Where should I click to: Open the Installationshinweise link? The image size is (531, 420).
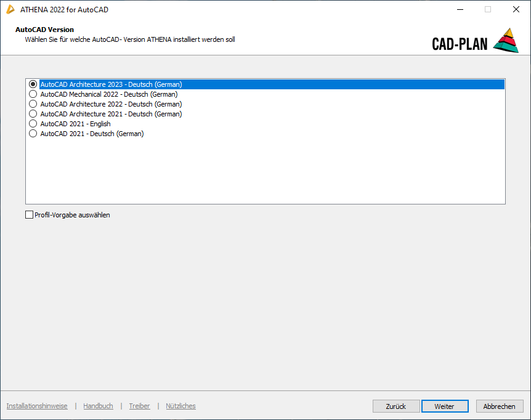(x=37, y=406)
